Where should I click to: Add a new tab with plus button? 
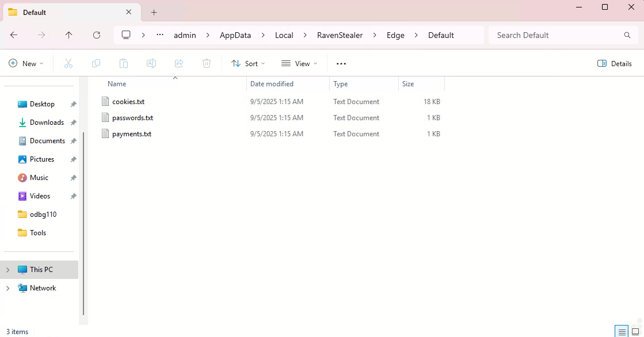154,12
